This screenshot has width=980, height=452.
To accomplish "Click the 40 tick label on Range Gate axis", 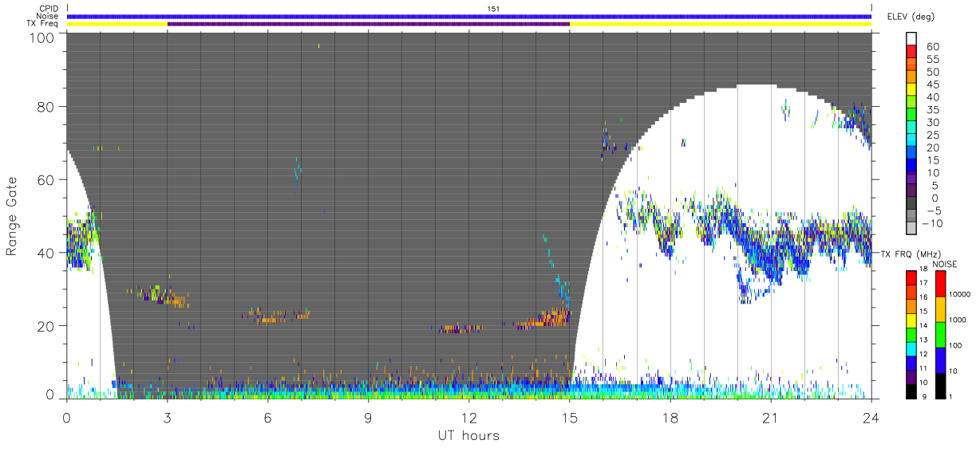I will coord(45,253).
